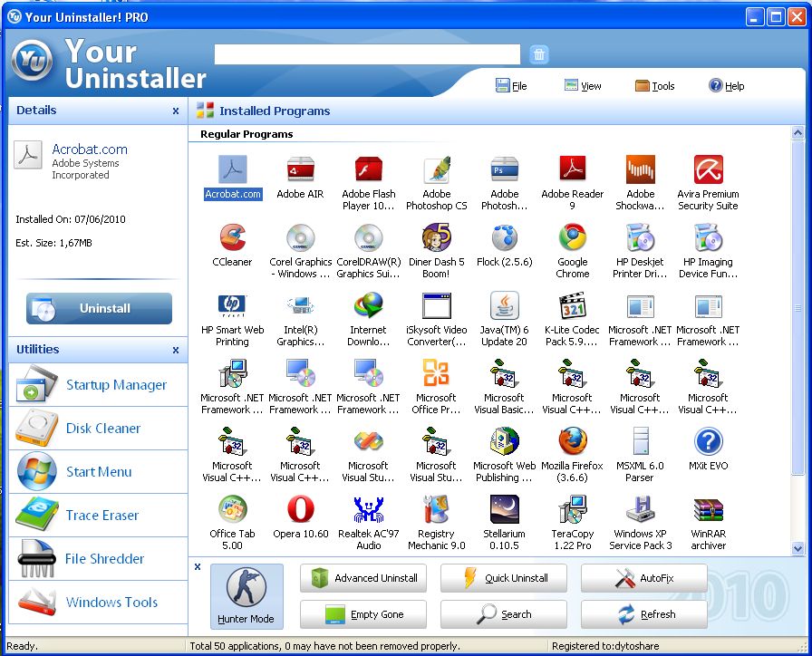Click Empty Gone button
The width and height of the screenshot is (812, 656).
[363, 614]
